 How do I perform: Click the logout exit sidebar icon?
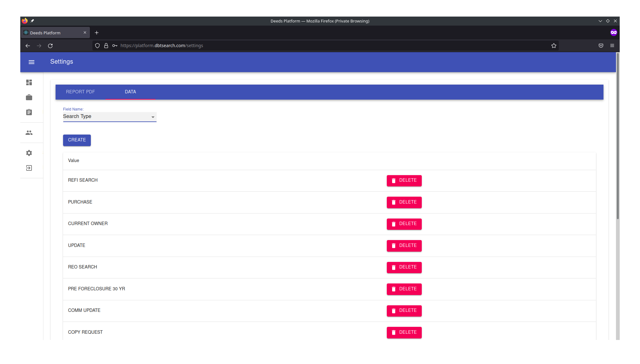pos(29,168)
